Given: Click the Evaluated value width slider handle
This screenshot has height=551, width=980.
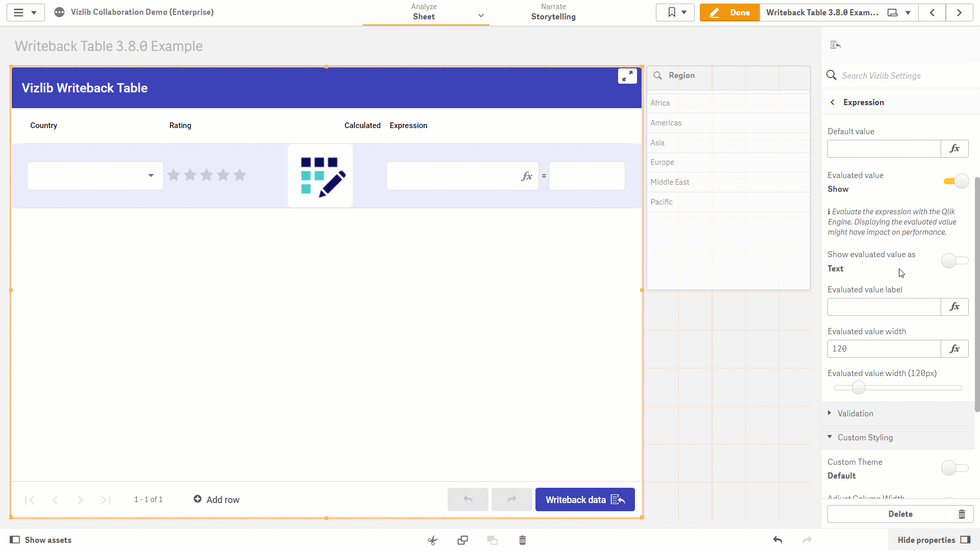Looking at the screenshot, I should (859, 388).
